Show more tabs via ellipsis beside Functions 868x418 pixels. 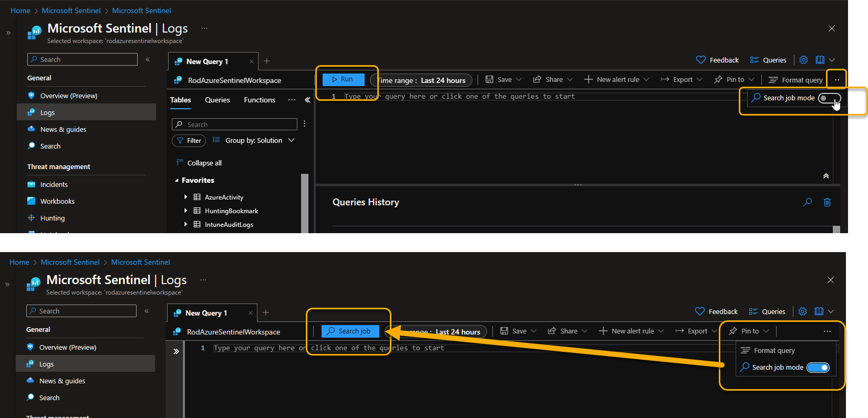292,100
